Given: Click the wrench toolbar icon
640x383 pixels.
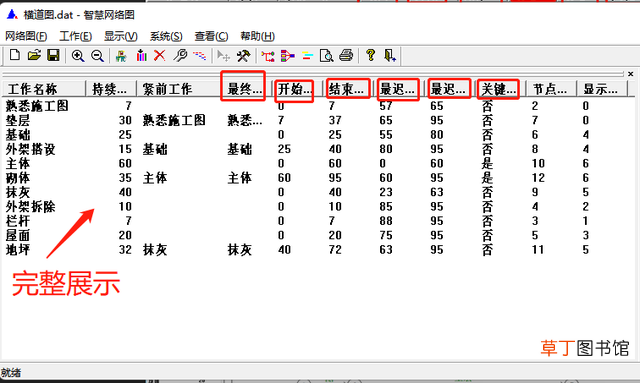Looking at the screenshot, I should (180, 56).
